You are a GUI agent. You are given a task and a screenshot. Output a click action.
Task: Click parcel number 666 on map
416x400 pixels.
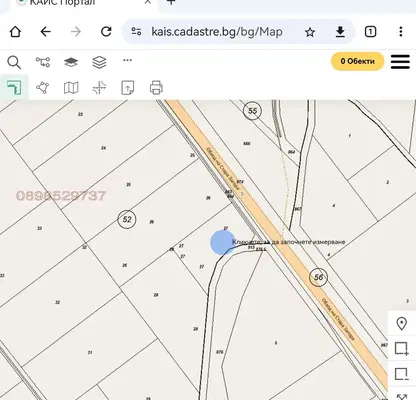[x=247, y=144]
